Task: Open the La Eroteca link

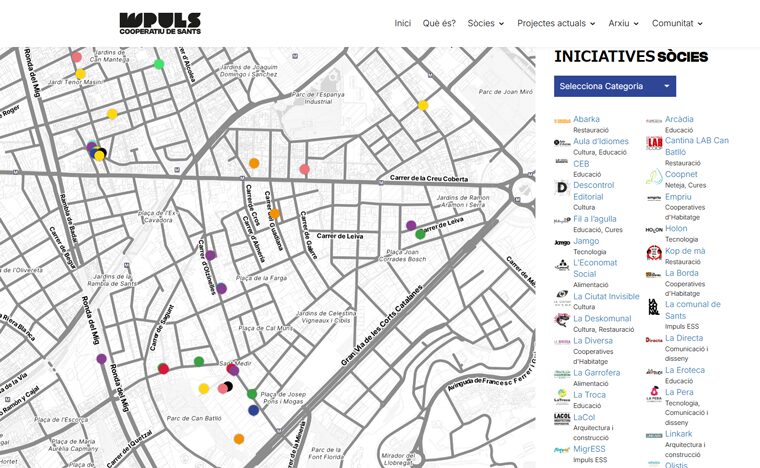Action: pos(685,370)
